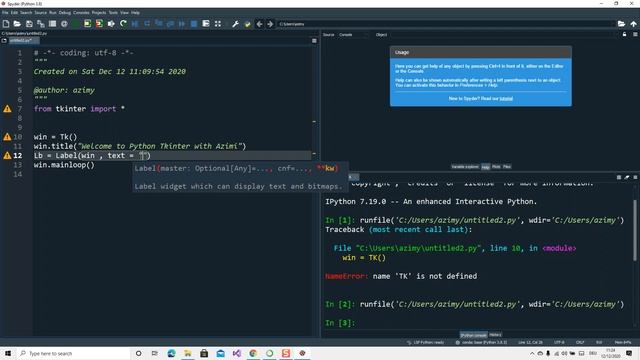Start debugging the file
The width and height of the screenshot is (640, 360).
135,24
